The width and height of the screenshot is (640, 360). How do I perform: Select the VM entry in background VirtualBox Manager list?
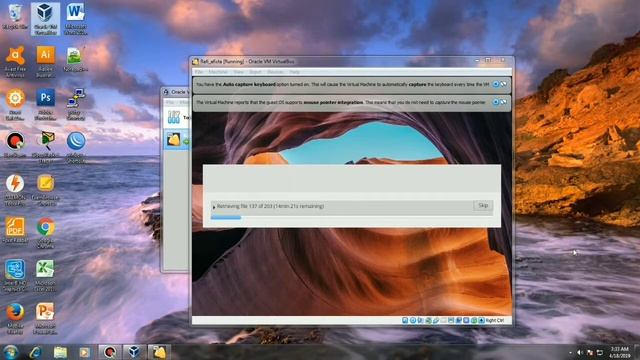(x=177, y=140)
